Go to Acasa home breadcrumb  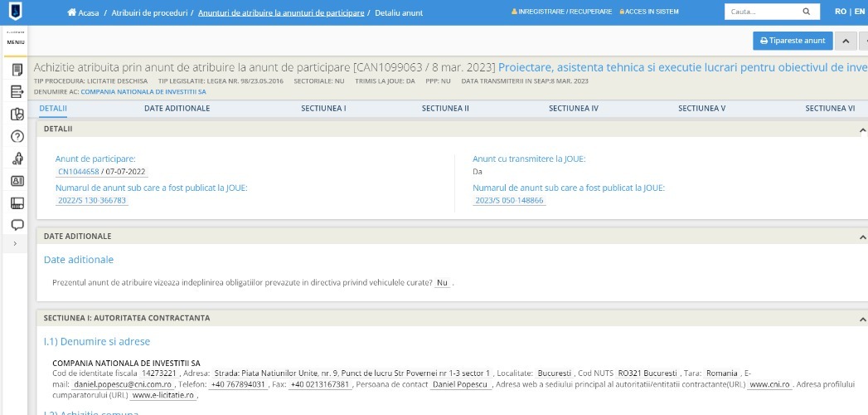[x=83, y=12]
